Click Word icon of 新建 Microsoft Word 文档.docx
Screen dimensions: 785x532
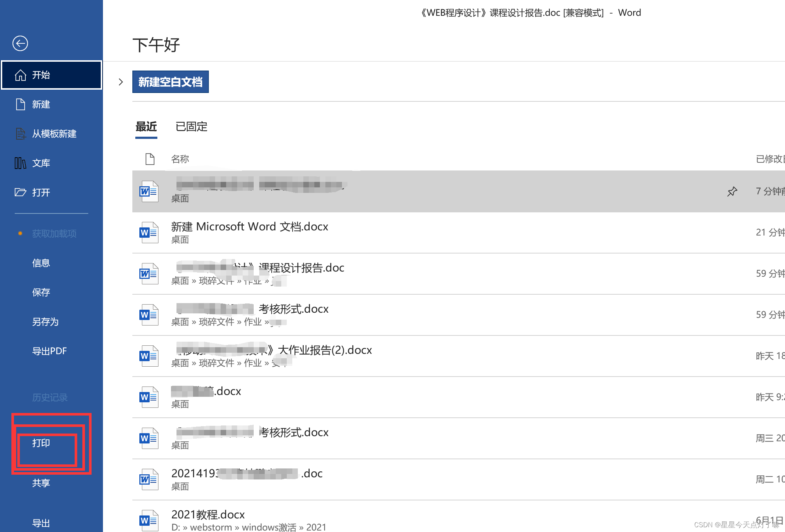coord(149,233)
